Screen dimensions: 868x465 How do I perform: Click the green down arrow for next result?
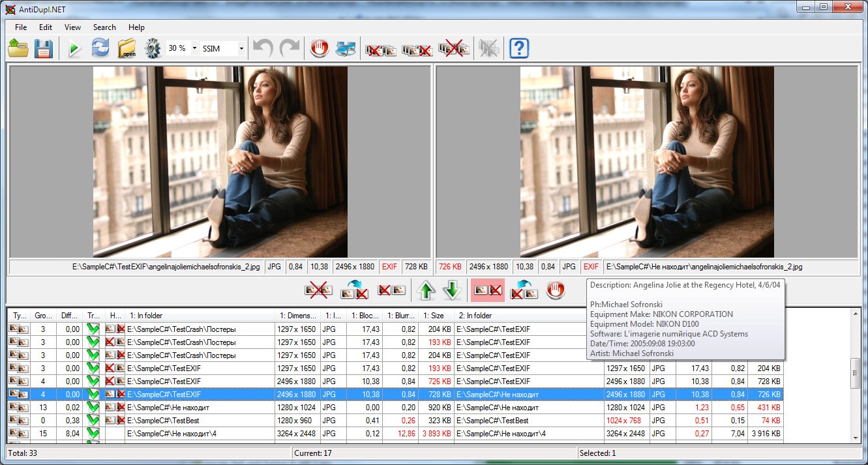(x=452, y=290)
